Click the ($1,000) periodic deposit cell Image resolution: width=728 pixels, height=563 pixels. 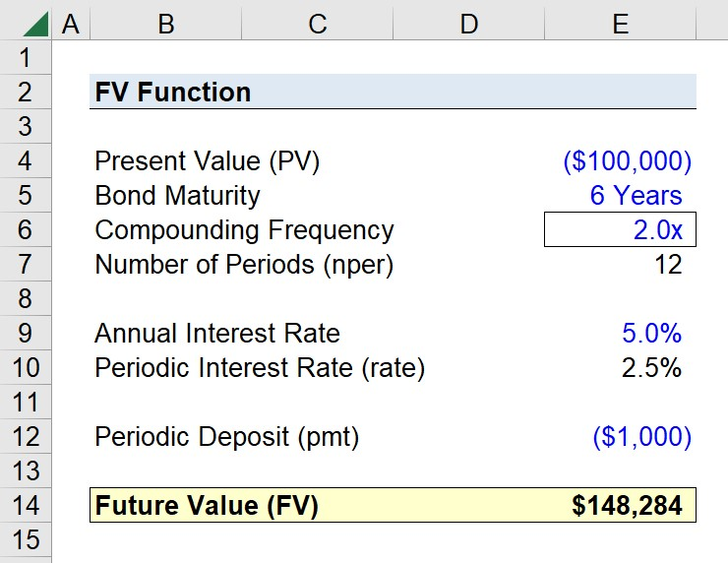641,437
